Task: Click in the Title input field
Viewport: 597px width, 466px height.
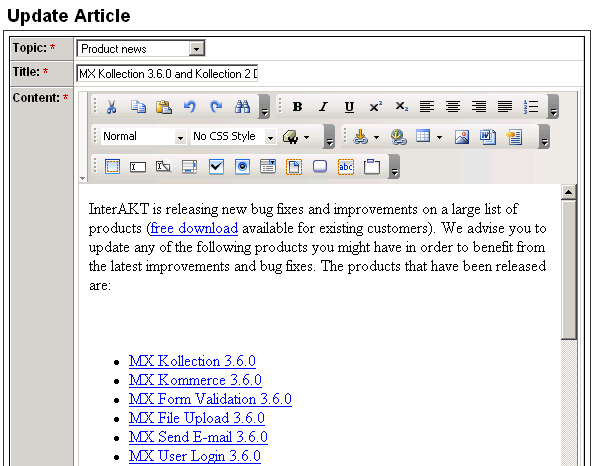Action: (x=167, y=73)
